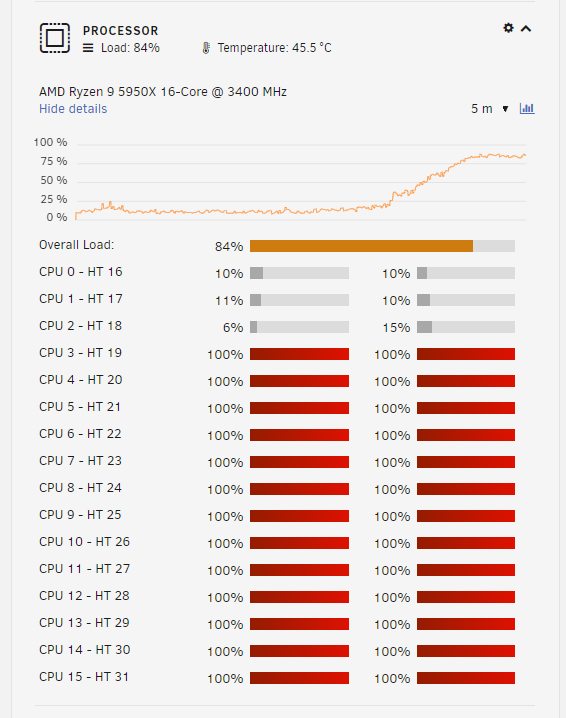
Task: Click the processor chip icon
Action: pyautogui.click(x=55, y=38)
